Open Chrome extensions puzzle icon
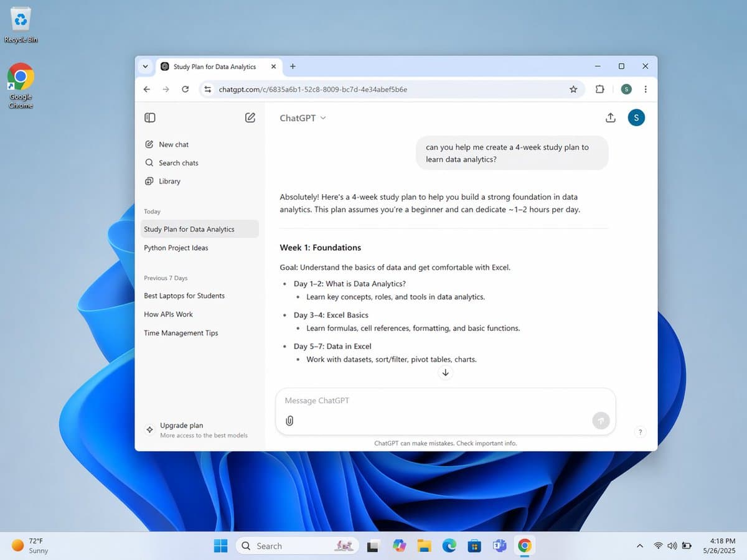The image size is (747, 560). point(600,90)
